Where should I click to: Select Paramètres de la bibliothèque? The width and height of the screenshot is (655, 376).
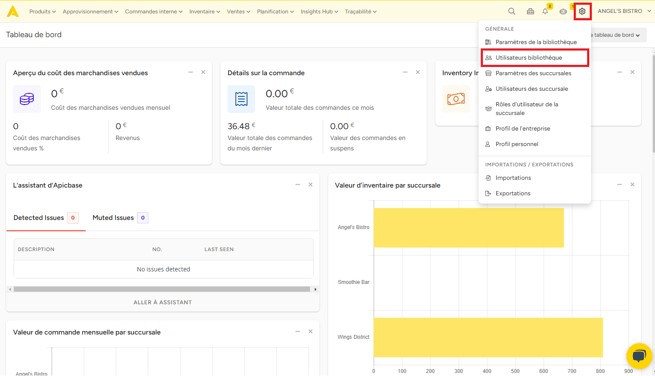535,42
